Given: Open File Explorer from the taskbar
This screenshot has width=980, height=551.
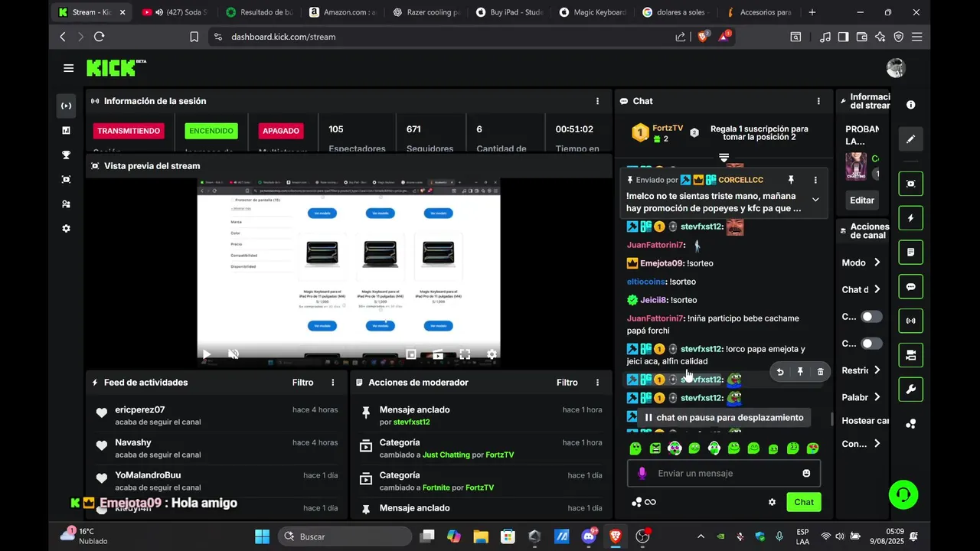Looking at the screenshot, I should 481,536.
